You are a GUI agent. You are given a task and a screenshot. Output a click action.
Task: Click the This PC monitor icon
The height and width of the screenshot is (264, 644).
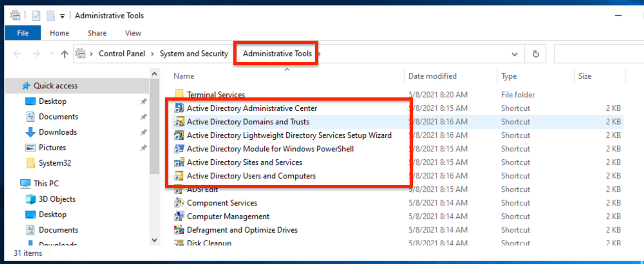(25, 184)
